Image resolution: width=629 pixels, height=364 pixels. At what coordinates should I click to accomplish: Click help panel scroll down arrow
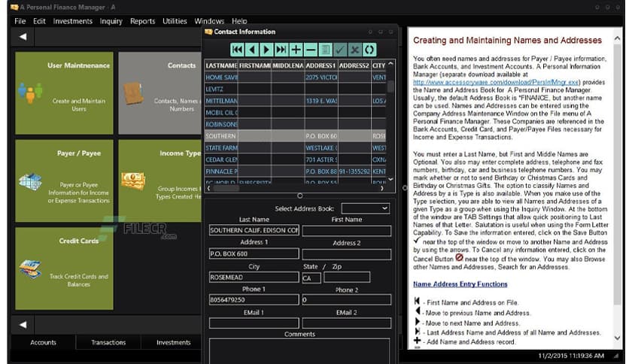pos(618,338)
